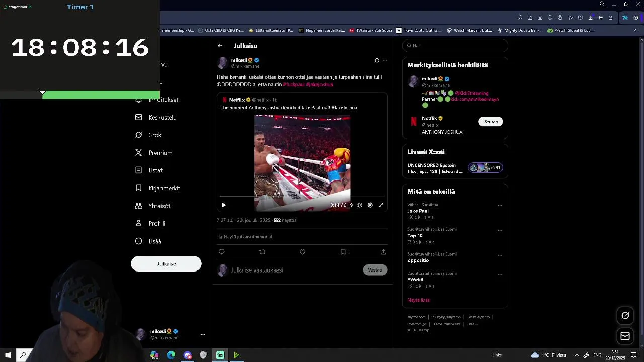Click Näytä julkaisutoiminnat analytics link

[245, 237]
